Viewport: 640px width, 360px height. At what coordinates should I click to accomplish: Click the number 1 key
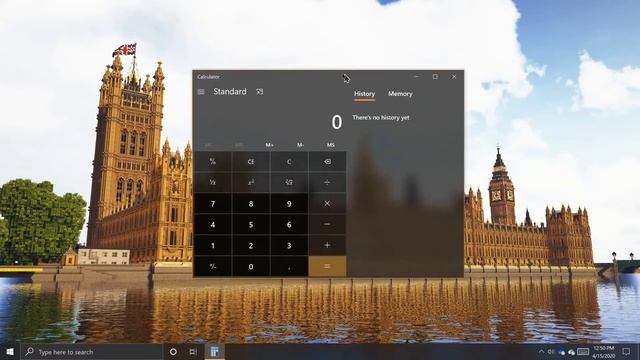coord(213,245)
